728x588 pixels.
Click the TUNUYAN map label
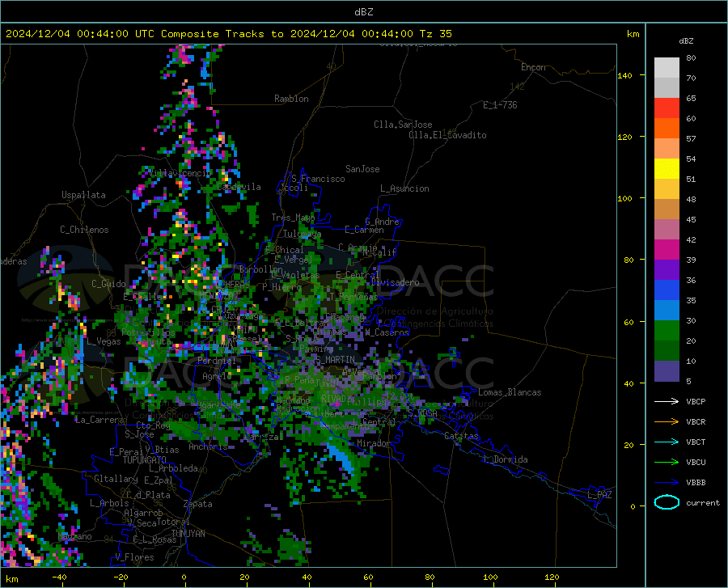188,533
